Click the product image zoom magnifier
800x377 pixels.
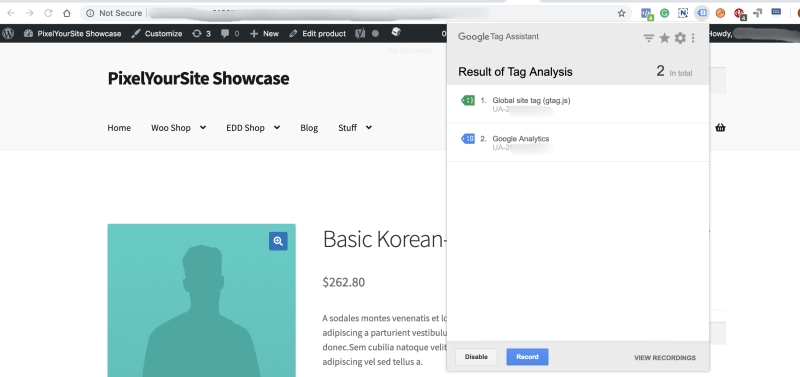(278, 241)
